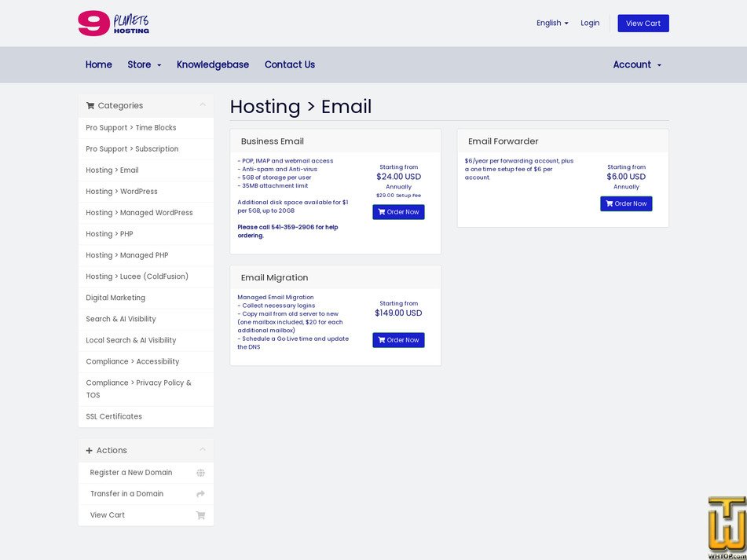Click the WHTOP watermark logo
Screen dimensions: 747x560
tap(727, 528)
